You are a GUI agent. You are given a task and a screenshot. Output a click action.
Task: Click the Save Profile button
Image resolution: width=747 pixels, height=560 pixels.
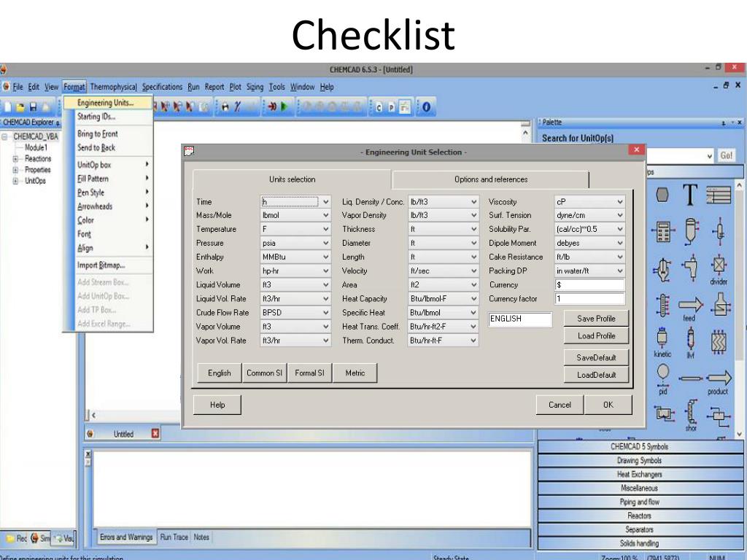tap(596, 319)
